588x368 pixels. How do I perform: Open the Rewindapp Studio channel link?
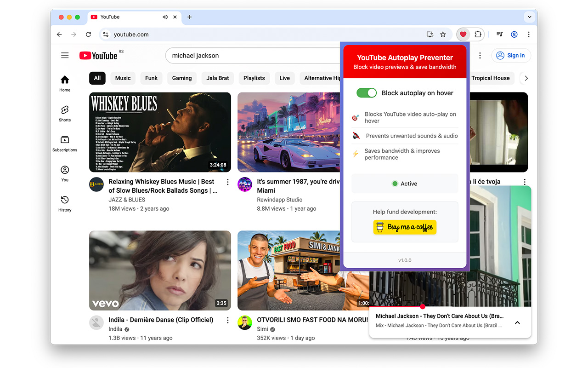click(x=280, y=200)
